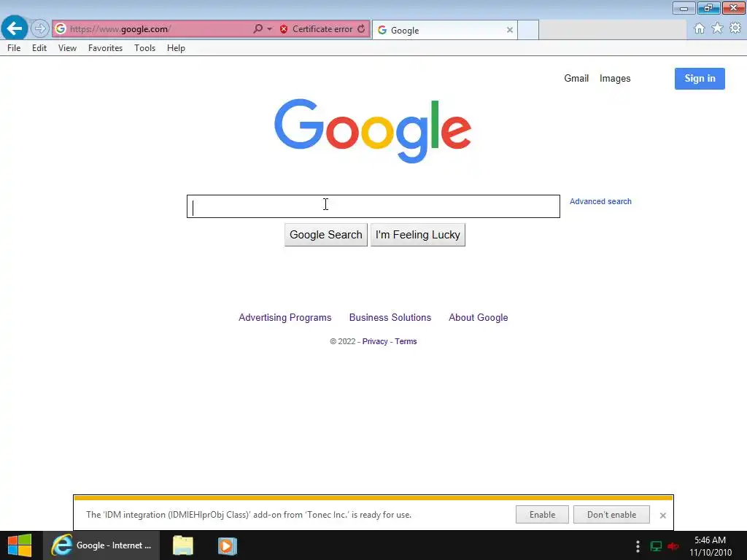Go back with the browser Back arrow

[x=15, y=28]
